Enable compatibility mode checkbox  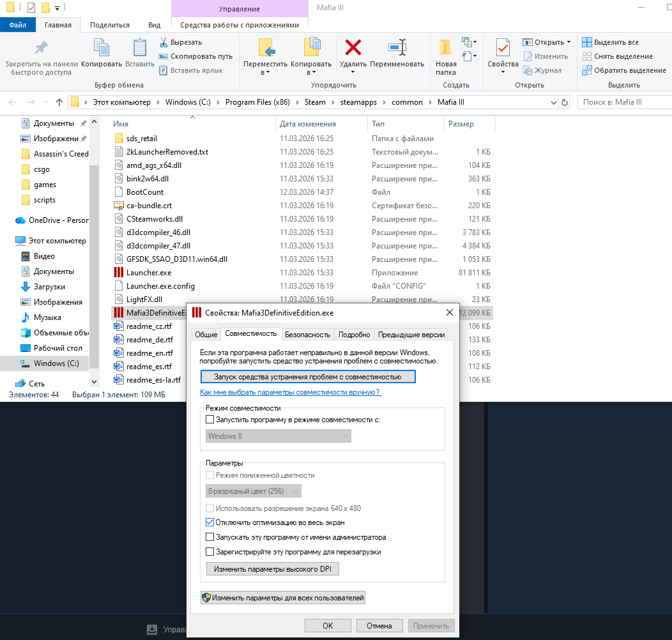(x=210, y=420)
